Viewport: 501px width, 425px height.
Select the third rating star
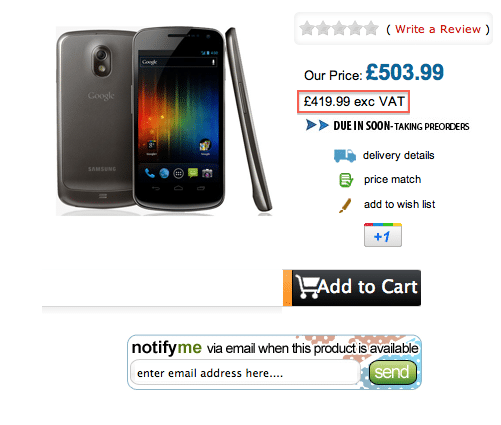click(339, 29)
